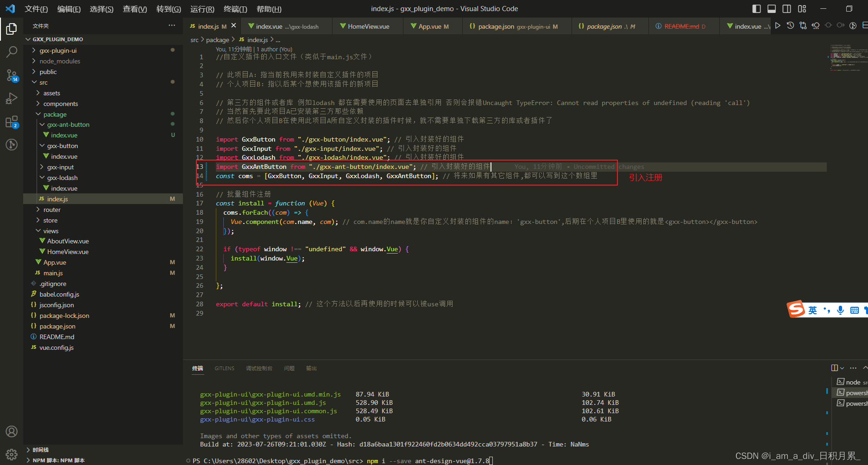The height and width of the screenshot is (465, 868).
Task: Toggle Secondary Side Bar visibility
Action: pyautogui.click(x=787, y=9)
